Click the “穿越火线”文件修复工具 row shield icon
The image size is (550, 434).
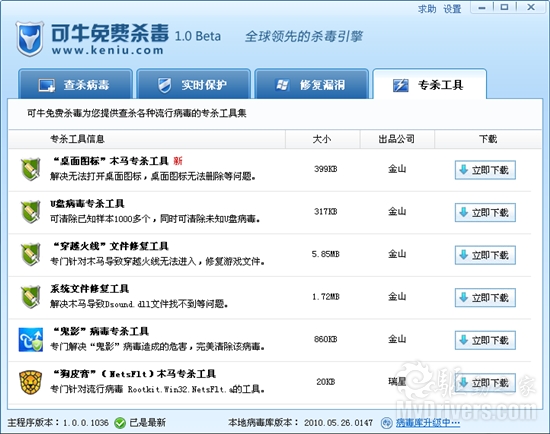[x=31, y=254]
